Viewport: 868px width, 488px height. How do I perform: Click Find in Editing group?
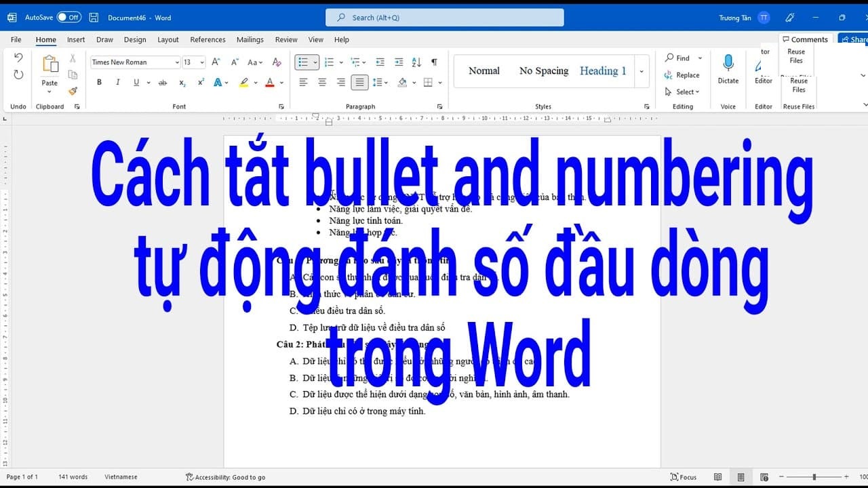coord(677,58)
